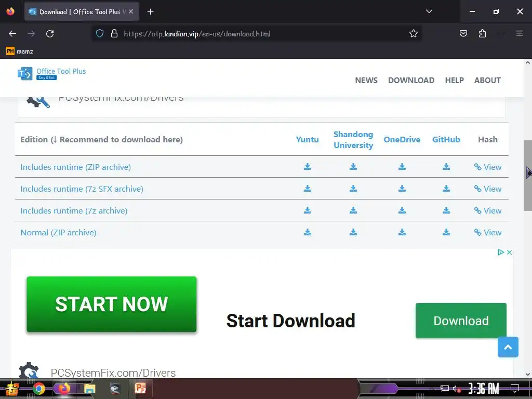Open the PCSystemFix.com/Drivers ad link at bottom
532x399 pixels.
(x=113, y=373)
